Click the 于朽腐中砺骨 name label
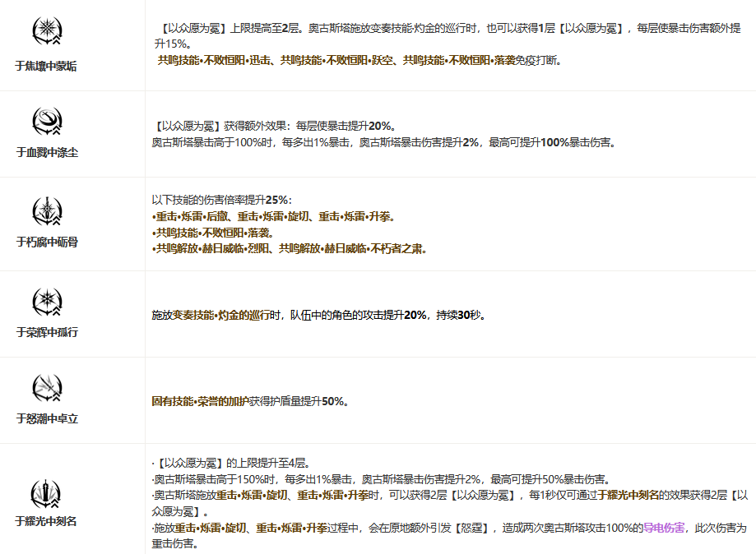 coord(46,242)
